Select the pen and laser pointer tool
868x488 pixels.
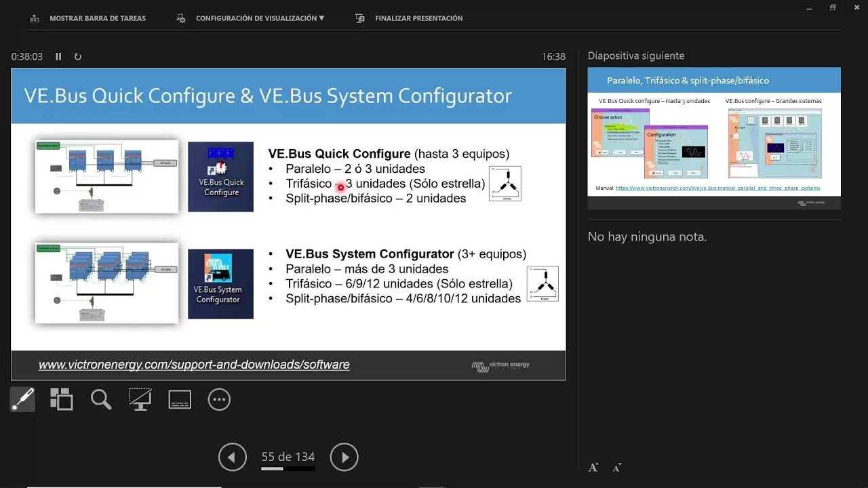tap(22, 399)
